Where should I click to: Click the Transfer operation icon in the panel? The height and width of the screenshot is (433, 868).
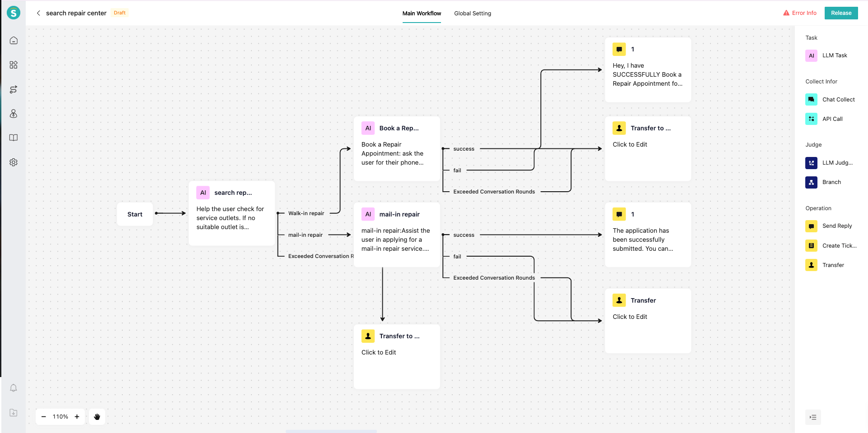pos(811,265)
